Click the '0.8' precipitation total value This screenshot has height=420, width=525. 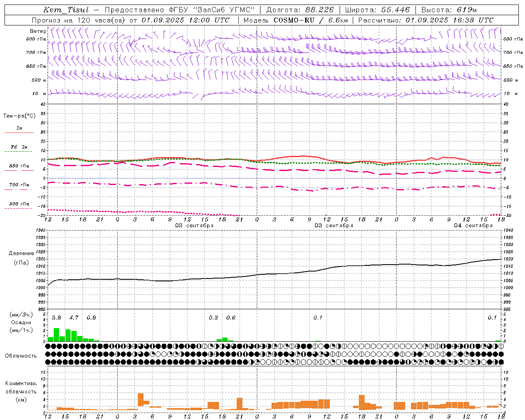91,318
